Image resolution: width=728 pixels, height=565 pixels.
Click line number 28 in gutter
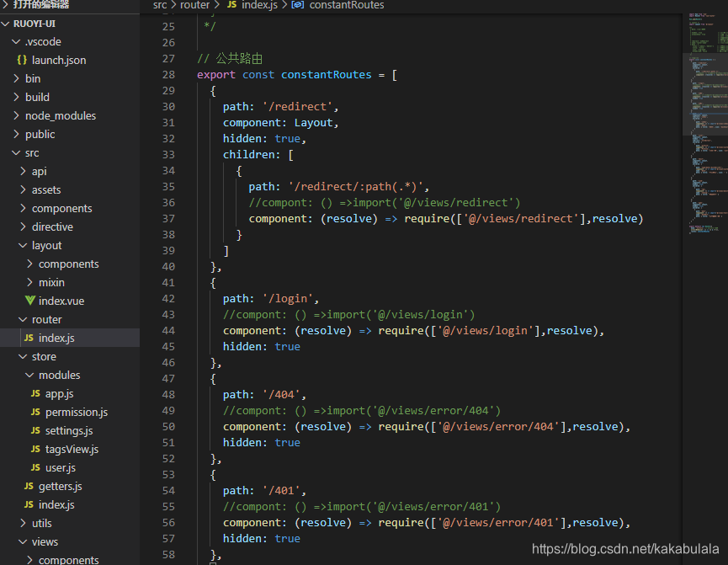[168, 74]
